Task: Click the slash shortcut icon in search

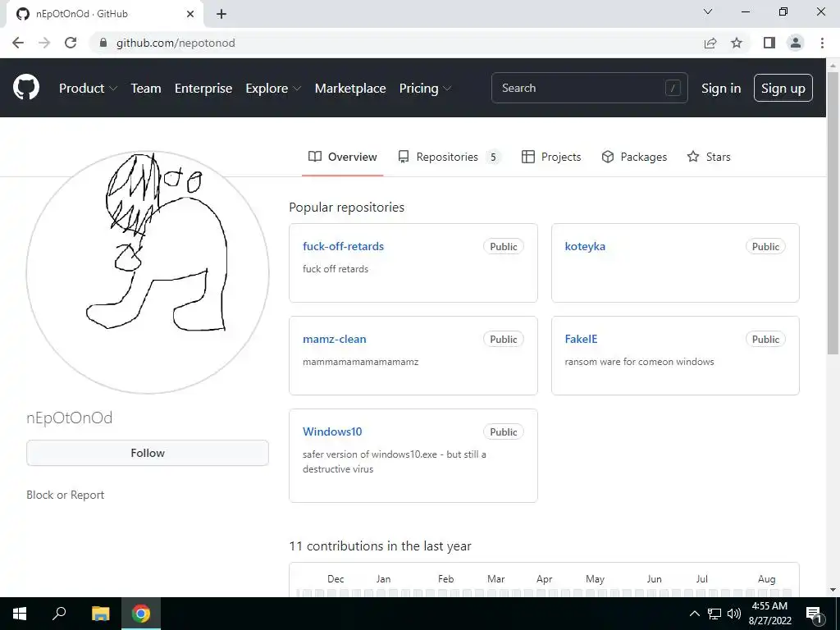Action: (673, 88)
